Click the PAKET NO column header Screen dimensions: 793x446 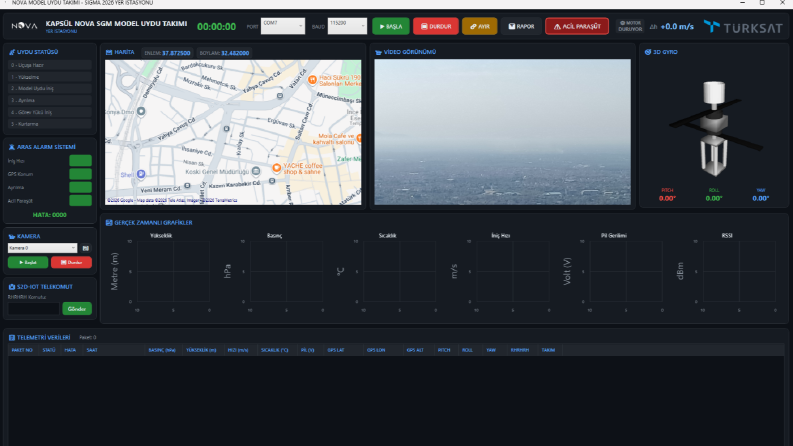(x=22, y=350)
